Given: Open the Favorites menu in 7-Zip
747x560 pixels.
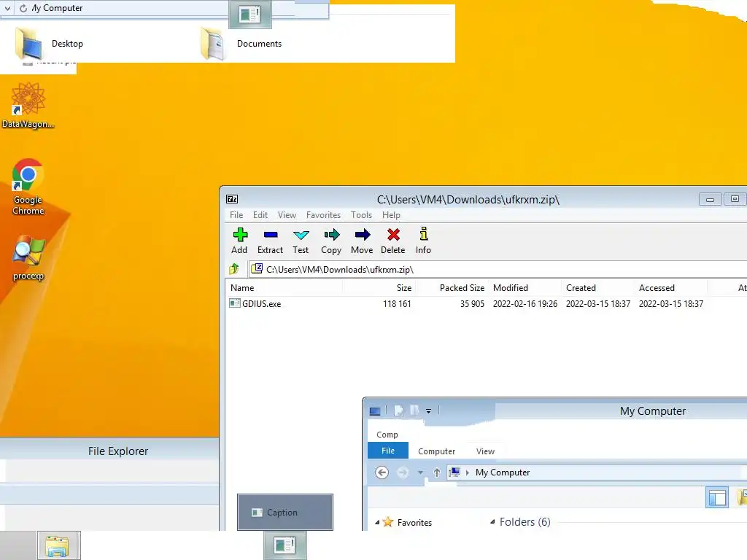Looking at the screenshot, I should click(x=323, y=215).
